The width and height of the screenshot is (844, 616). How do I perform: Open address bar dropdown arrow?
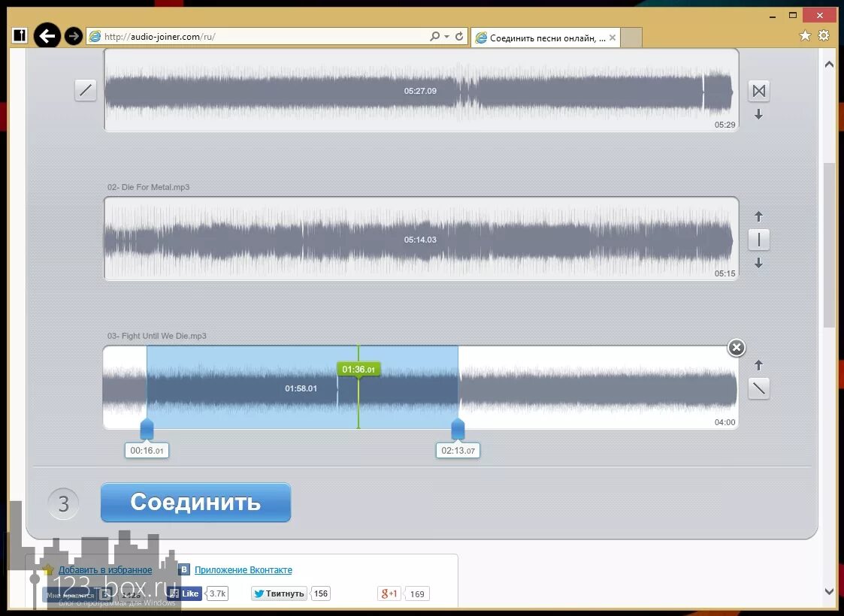[x=446, y=37]
